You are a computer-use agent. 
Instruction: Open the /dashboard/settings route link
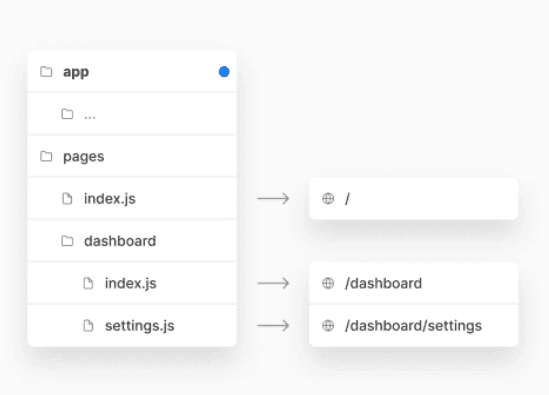click(414, 326)
